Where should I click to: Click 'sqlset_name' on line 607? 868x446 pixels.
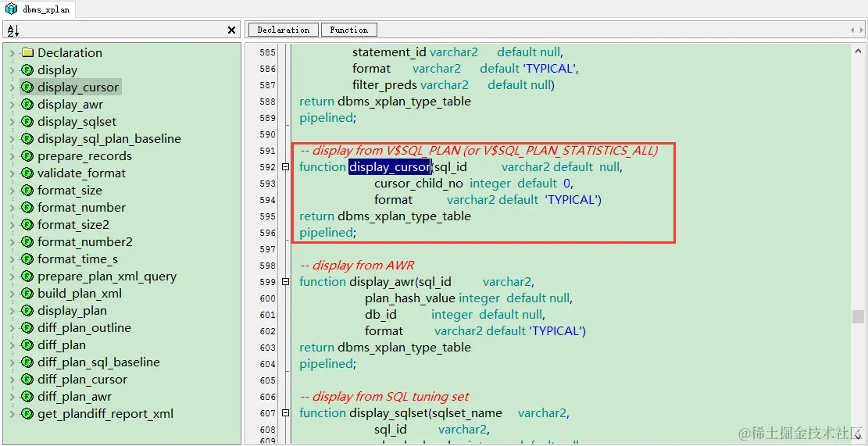click(x=468, y=412)
